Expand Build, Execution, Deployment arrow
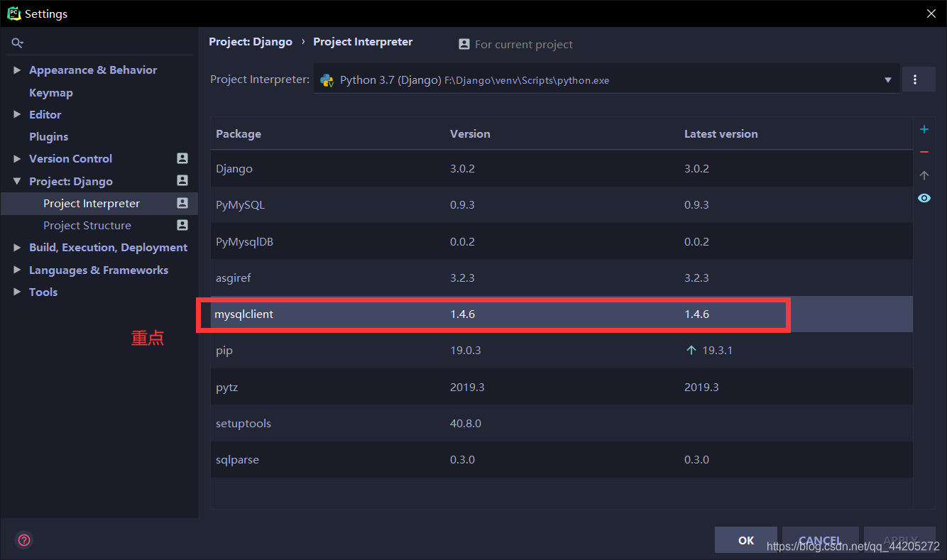Viewport: 947px width, 560px height. [17, 248]
